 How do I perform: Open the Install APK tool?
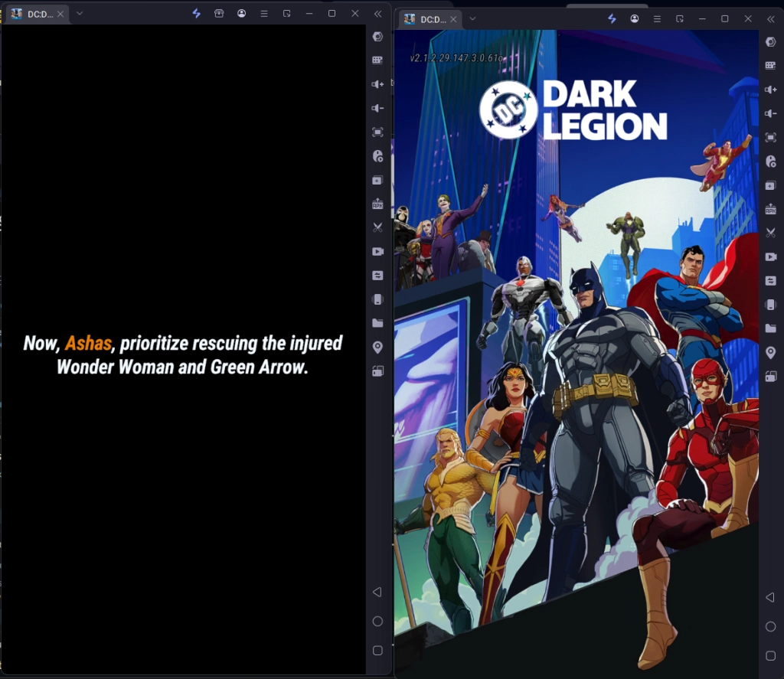click(x=377, y=204)
